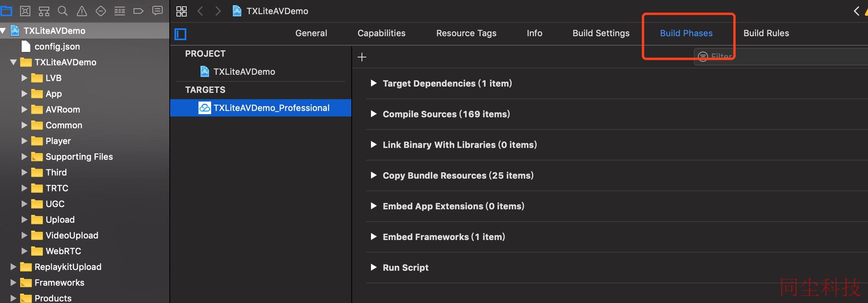Expand Embed Frameworks phase
The width and height of the screenshot is (868, 303).
(x=373, y=236)
